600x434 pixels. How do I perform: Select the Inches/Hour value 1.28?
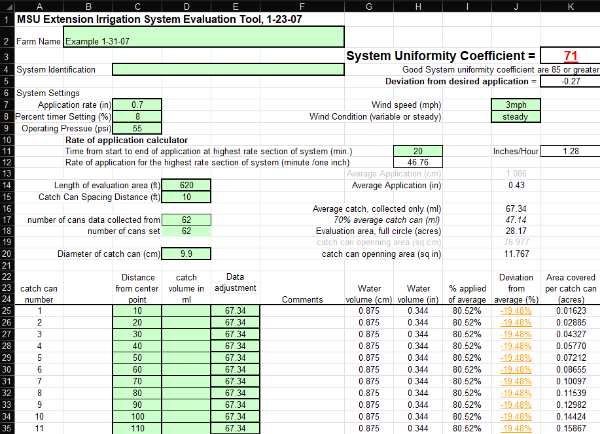coord(571,151)
